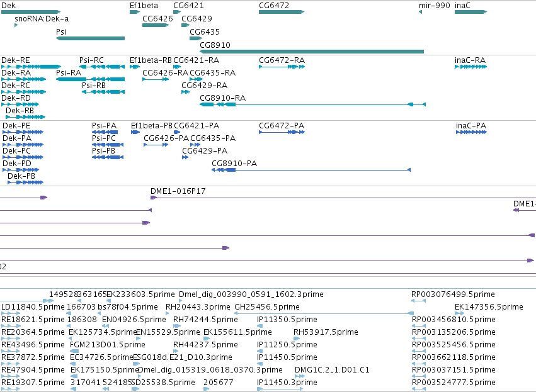Viewport: 536px width, 392px height.
Task: Select the Psi-PA protein label
Action: click(x=105, y=126)
